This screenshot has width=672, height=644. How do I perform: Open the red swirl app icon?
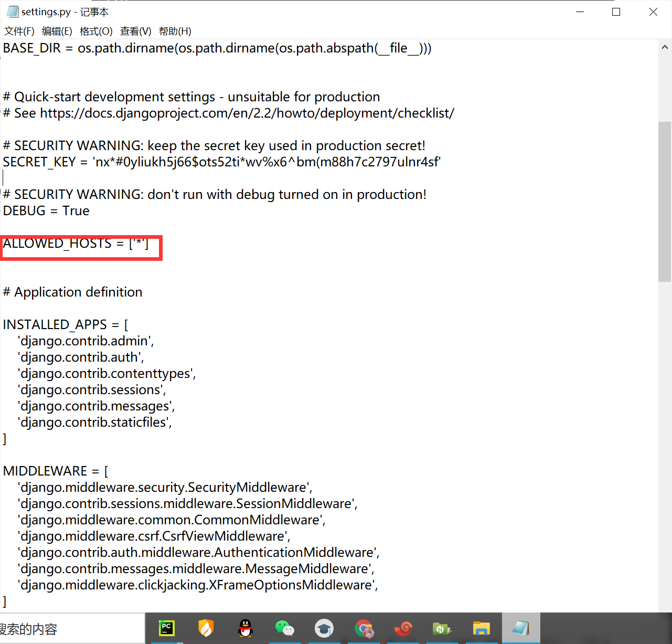403,628
